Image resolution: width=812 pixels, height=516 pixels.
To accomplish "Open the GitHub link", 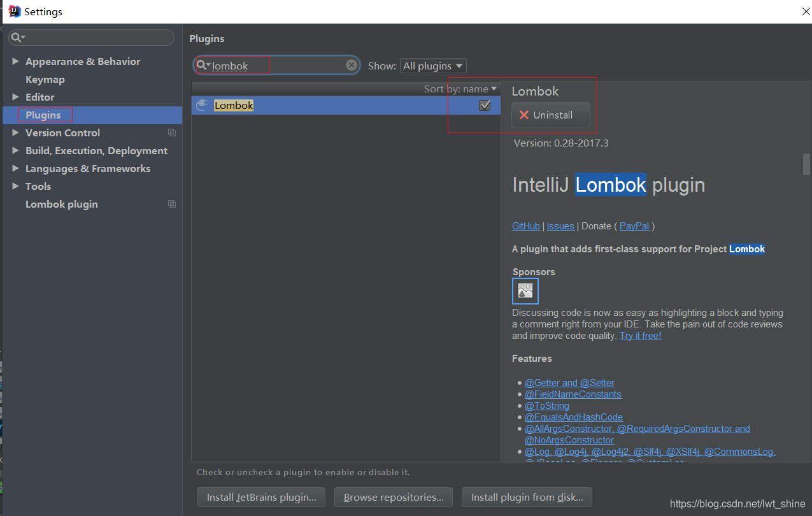I will point(525,226).
